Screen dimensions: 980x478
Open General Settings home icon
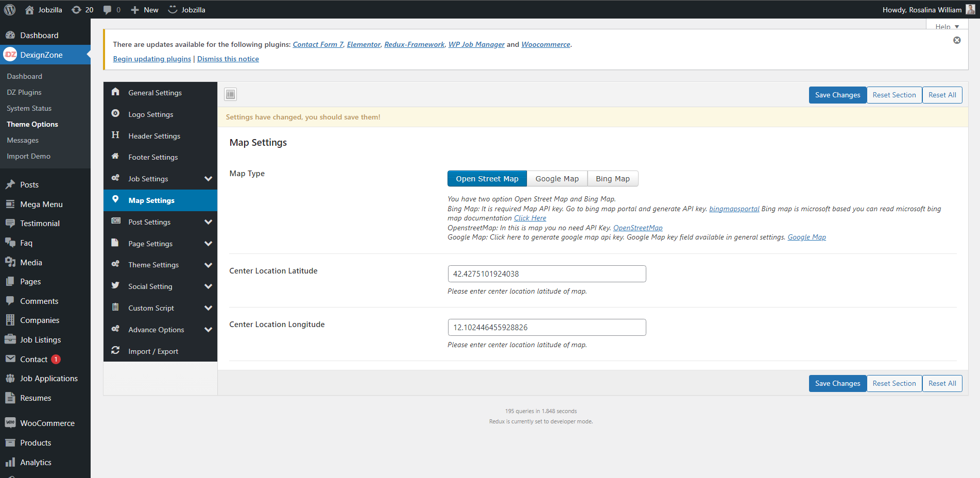click(116, 92)
